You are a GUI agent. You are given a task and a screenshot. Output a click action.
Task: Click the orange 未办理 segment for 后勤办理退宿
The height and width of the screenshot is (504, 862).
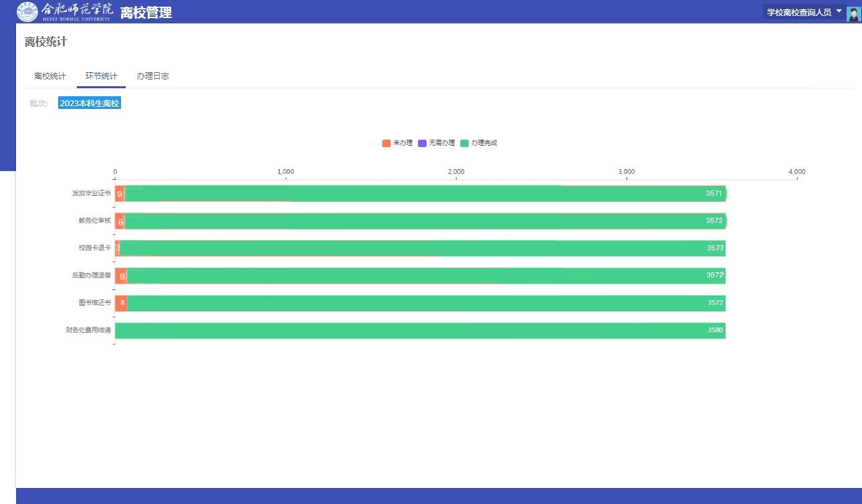pyautogui.click(x=121, y=276)
